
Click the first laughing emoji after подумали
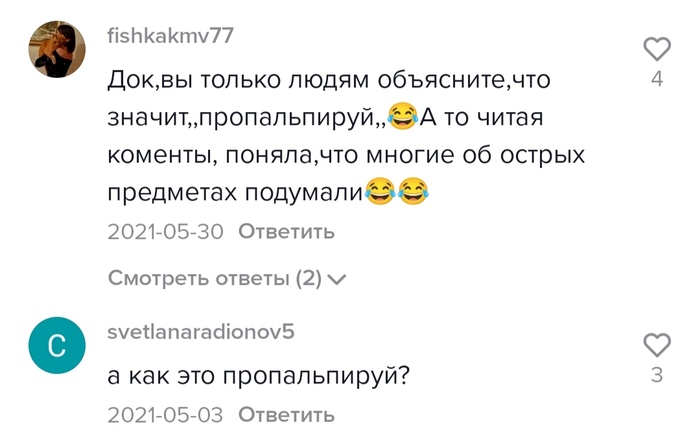click(x=379, y=191)
